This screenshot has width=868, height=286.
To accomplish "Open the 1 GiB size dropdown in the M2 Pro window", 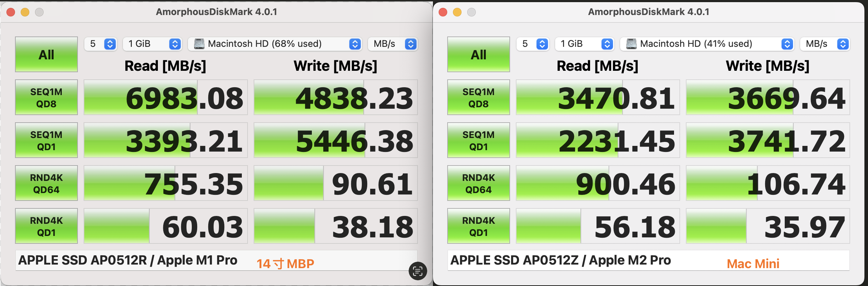I will (x=585, y=44).
